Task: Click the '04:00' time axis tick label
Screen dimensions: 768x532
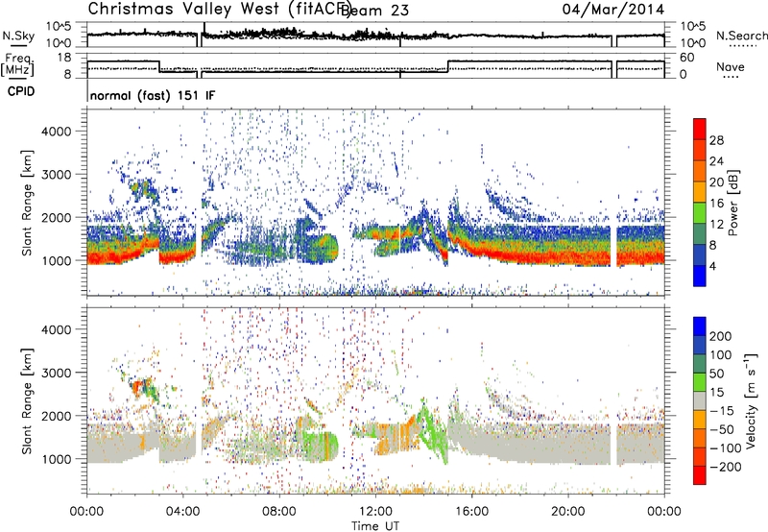Action: (182, 512)
